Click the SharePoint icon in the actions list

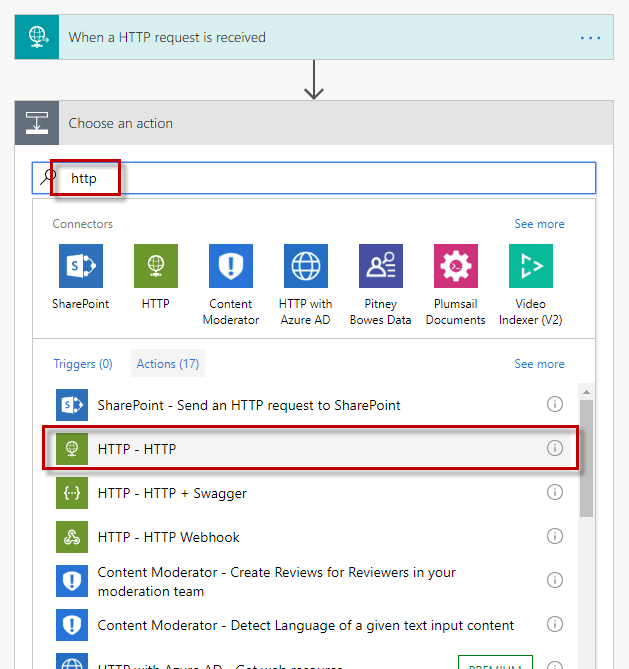(72, 405)
